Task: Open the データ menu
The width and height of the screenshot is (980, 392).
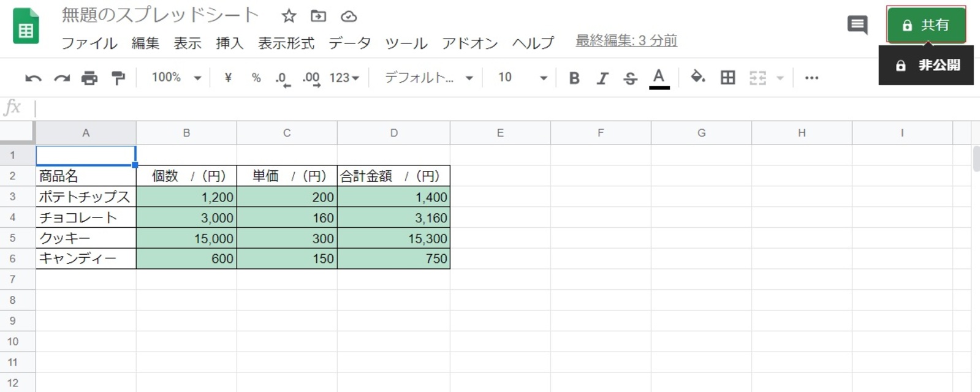Action: (x=349, y=43)
